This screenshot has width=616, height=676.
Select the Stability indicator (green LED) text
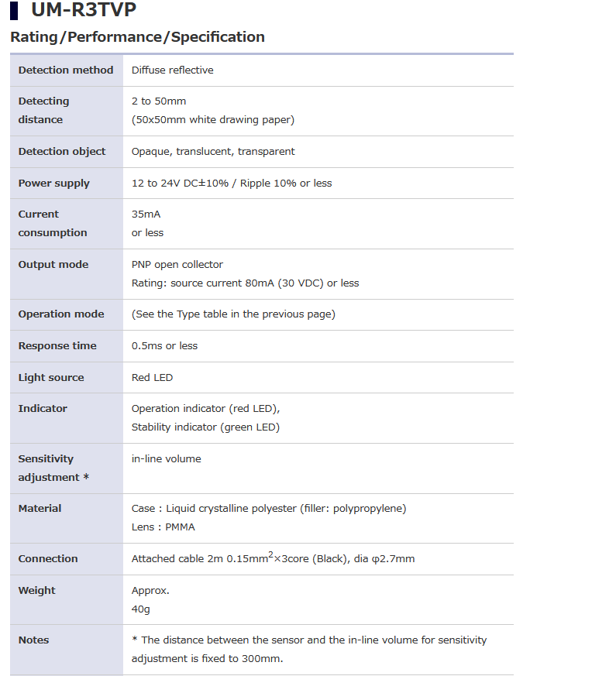pyautogui.click(x=205, y=427)
